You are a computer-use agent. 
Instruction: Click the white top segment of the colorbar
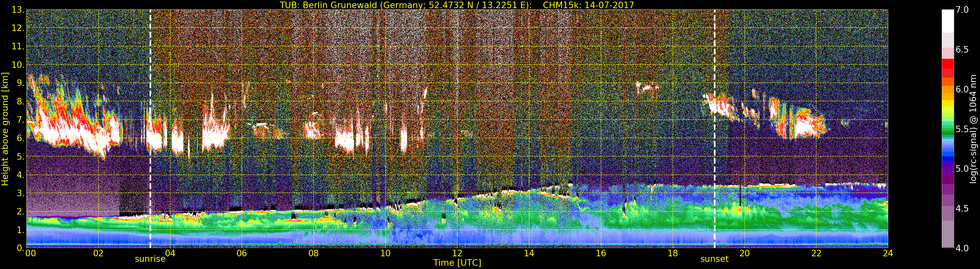(x=948, y=21)
